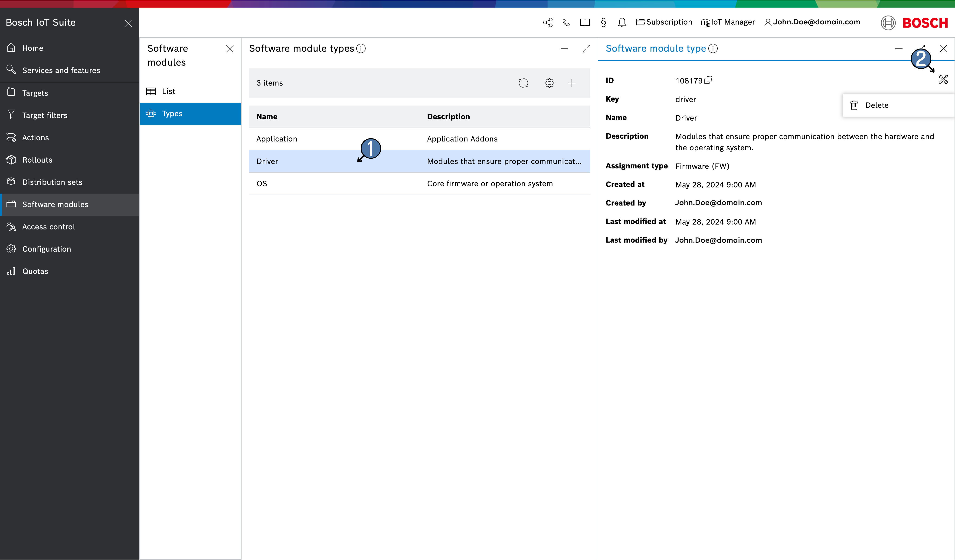Open the Rollouts section in sidebar
The image size is (955, 560).
(36, 159)
